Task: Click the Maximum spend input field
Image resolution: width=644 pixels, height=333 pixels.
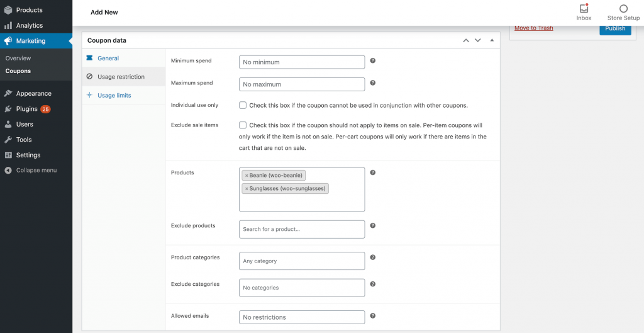Action: coord(302,84)
